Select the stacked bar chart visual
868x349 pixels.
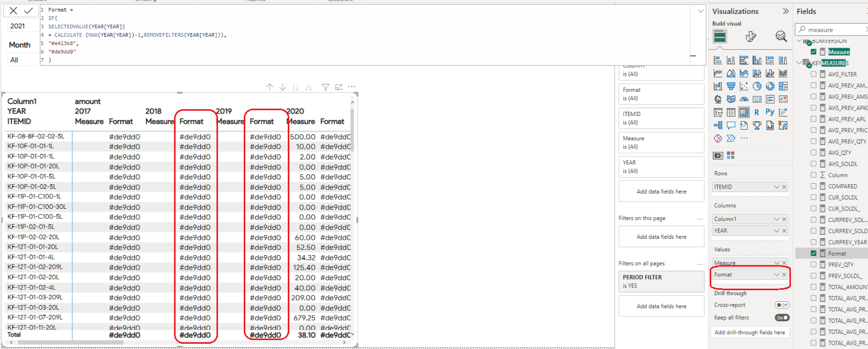718,60
